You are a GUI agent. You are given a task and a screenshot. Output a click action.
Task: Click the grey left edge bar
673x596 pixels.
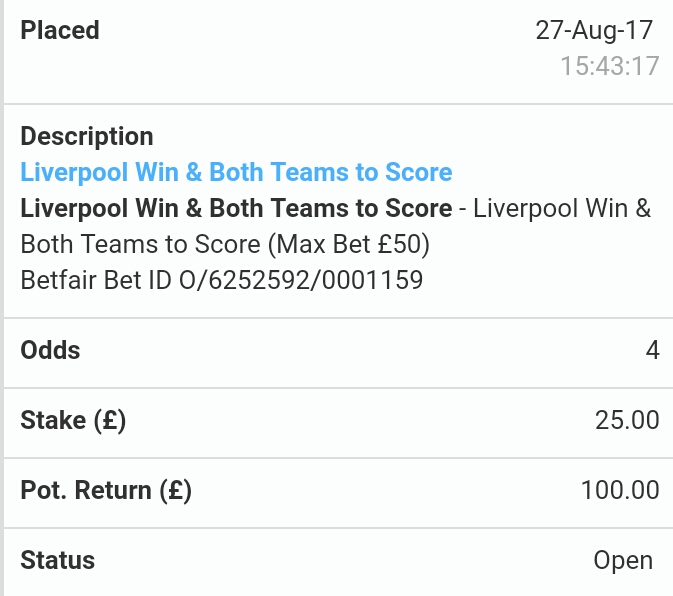(x=2, y=298)
